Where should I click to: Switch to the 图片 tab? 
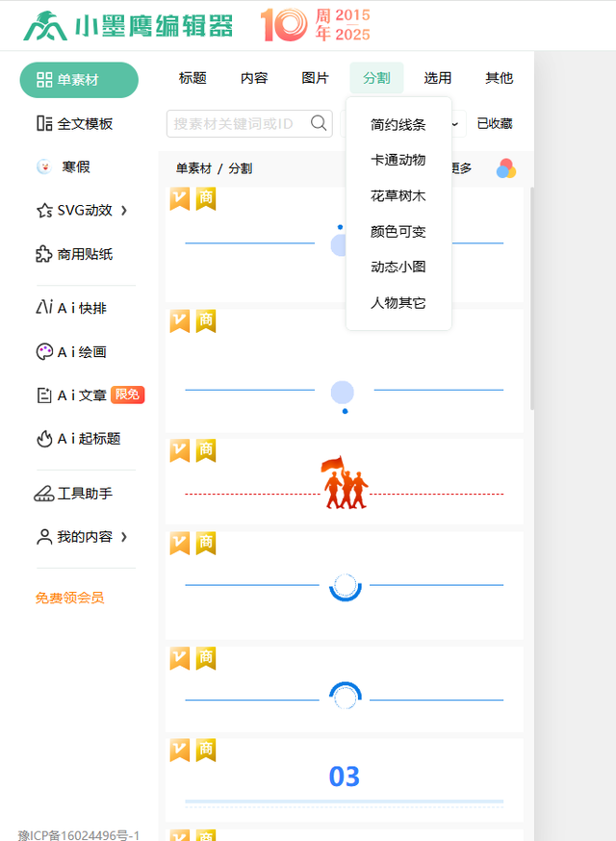[x=315, y=78]
